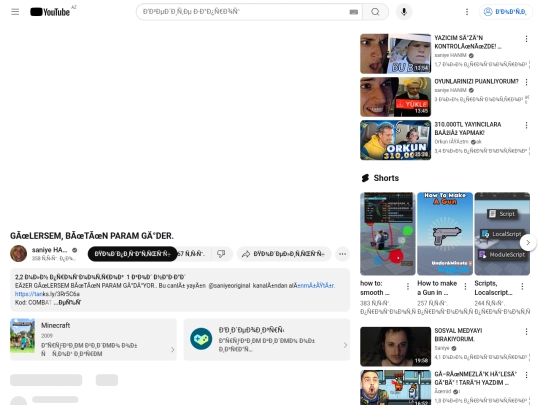Expand the gaming card chevron
Image resolution: width=540 pixels, height=405 pixels.
click(x=345, y=345)
